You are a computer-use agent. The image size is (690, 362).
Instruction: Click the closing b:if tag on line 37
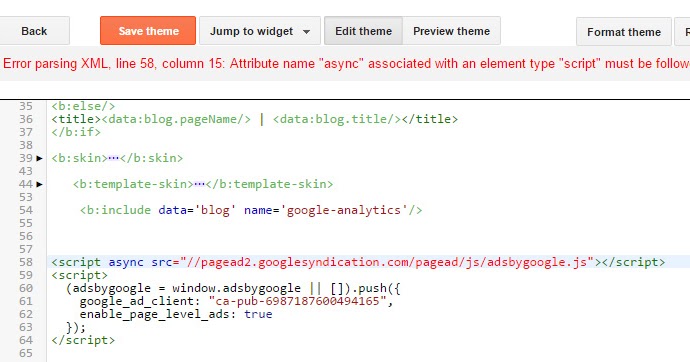(76, 132)
